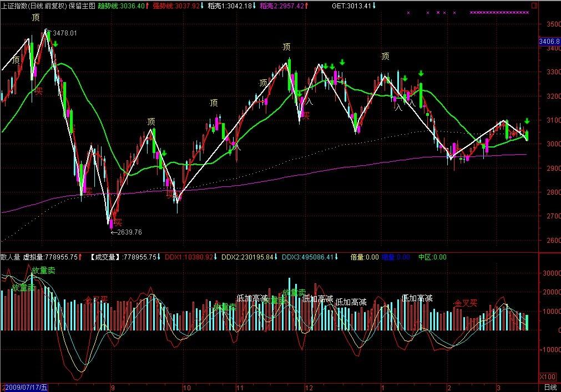Click the month 3 marker on the time axis
Viewport: 561px width, 392px height.
(x=498, y=388)
